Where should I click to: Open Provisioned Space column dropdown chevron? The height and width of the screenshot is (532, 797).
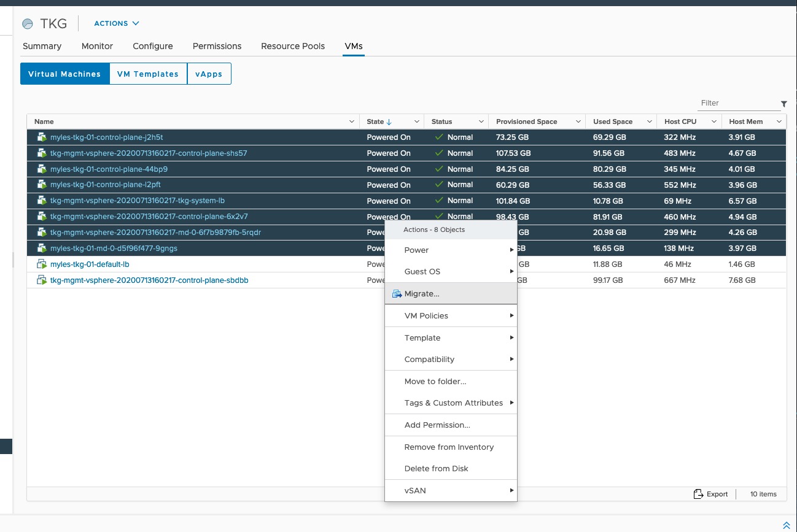point(578,121)
